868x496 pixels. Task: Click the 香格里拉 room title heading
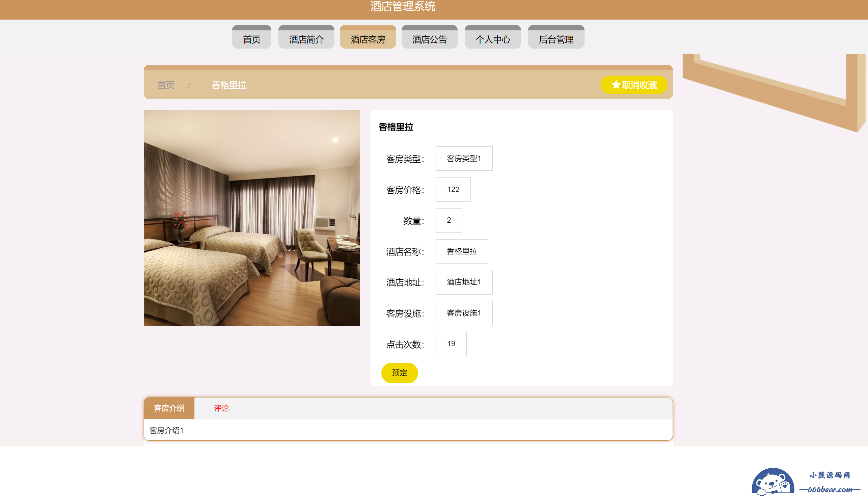[396, 127]
